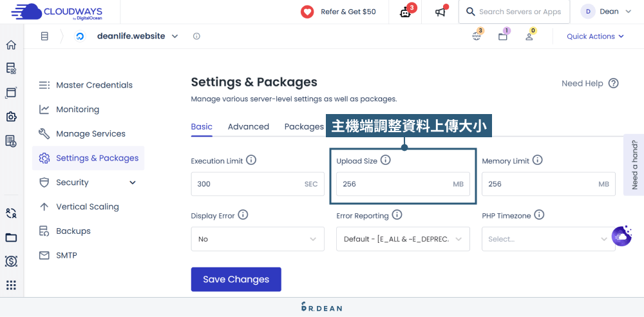Click the server list breadcrumb icon
This screenshot has height=317, width=644.
44,36
